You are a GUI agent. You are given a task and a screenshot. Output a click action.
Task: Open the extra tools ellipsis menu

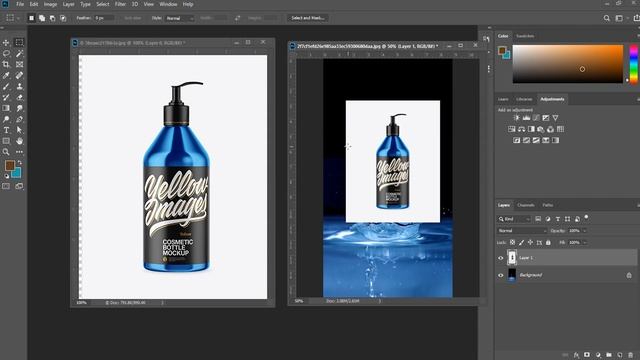19,152
